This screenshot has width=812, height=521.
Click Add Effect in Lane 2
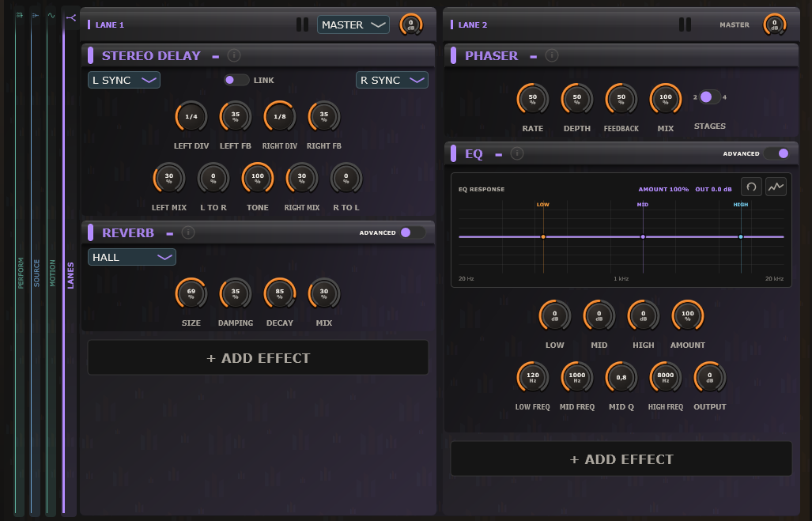click(x=621, y=459)
